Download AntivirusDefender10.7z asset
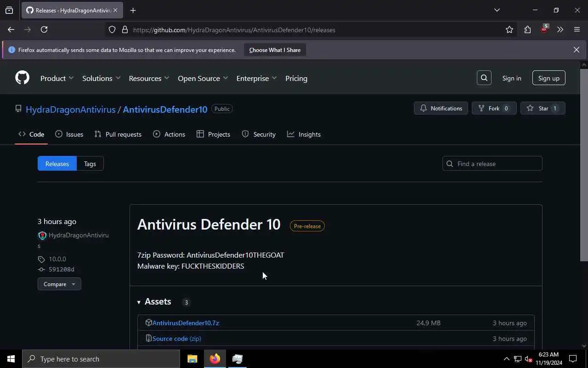Screen dimensions: 588x368 pos(186,323)
